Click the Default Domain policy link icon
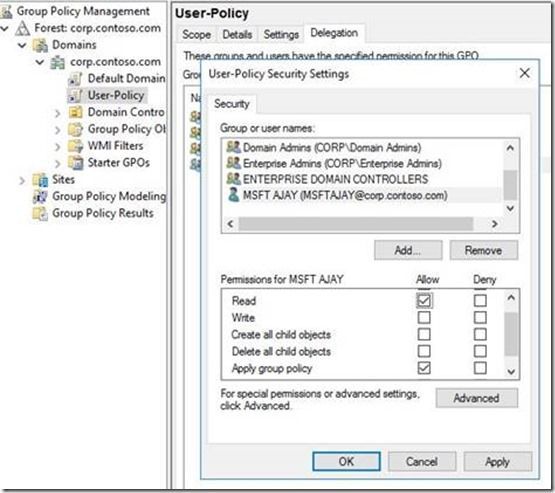The height and width of the screenshot is (493, 555). click(x=75, y=79)
